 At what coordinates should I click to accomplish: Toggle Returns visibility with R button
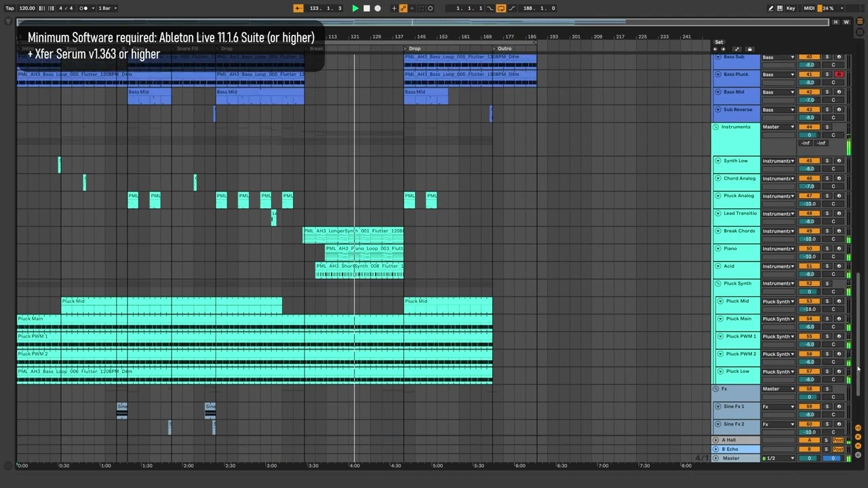tap(858, 436)
